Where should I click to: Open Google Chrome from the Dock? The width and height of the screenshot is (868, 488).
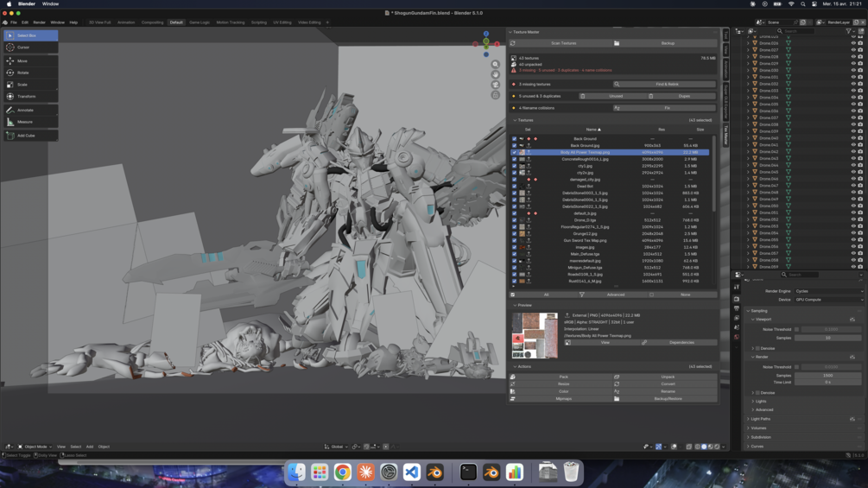pos(343,472)
